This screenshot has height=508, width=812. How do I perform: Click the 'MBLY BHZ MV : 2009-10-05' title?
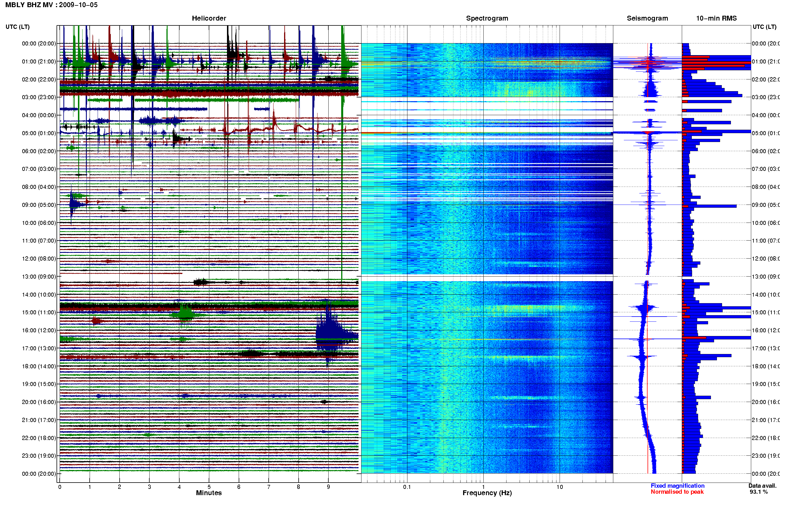(51, 5)
